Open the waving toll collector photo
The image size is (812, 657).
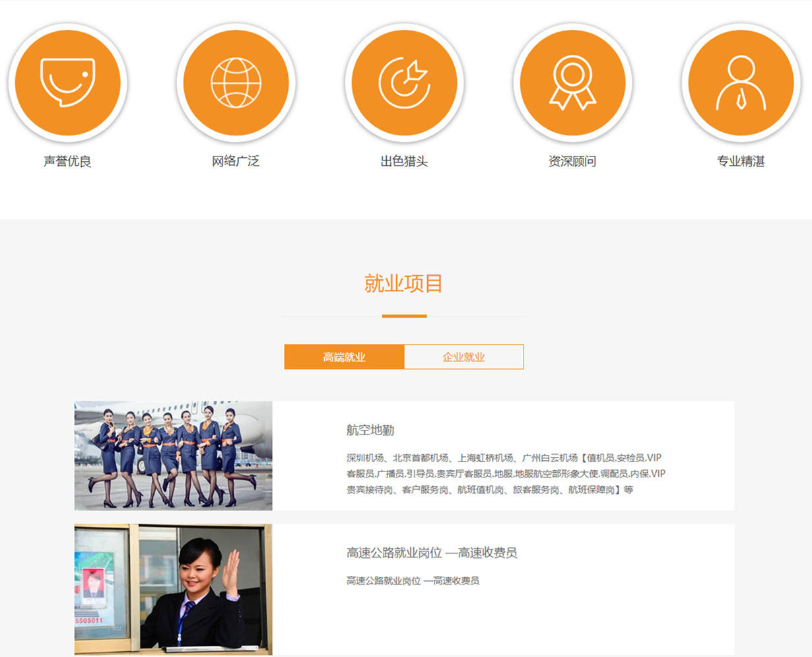pyautogui.click(x=173, y=589)
